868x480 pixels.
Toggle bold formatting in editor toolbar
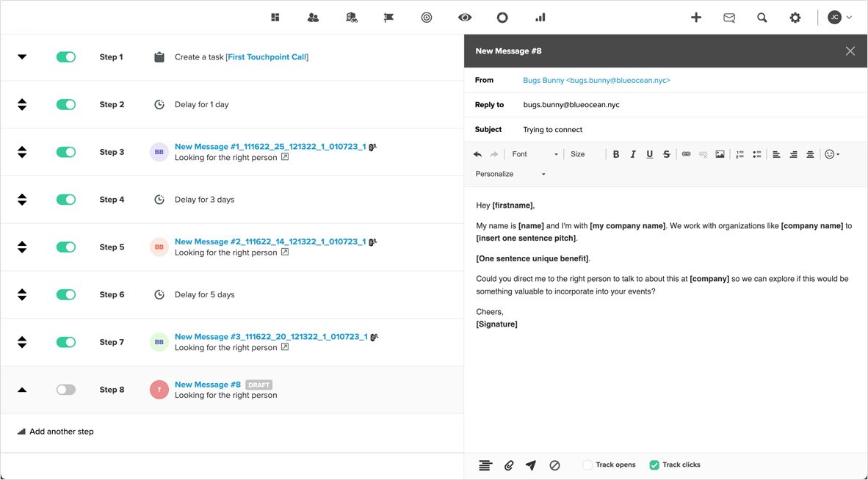(615, 154)
